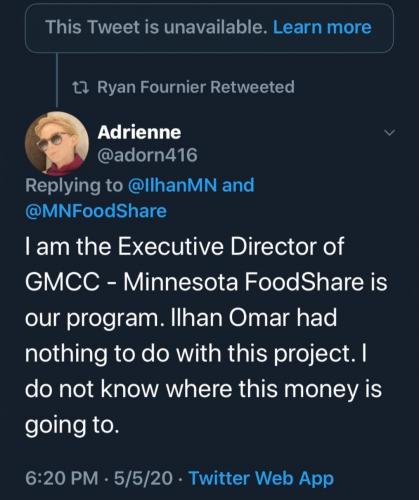Click the 'Executive Director of' tweet line
This screenshot has width=419, height=500.
coord(185,247)
